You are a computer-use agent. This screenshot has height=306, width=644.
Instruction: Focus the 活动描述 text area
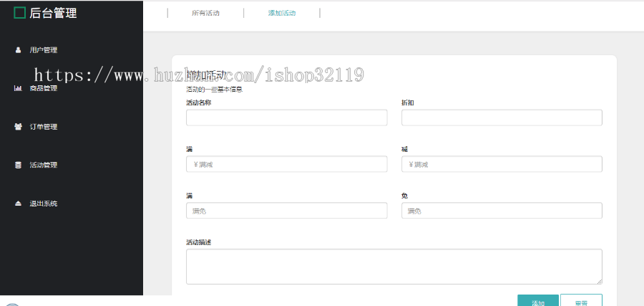(394, 267)
